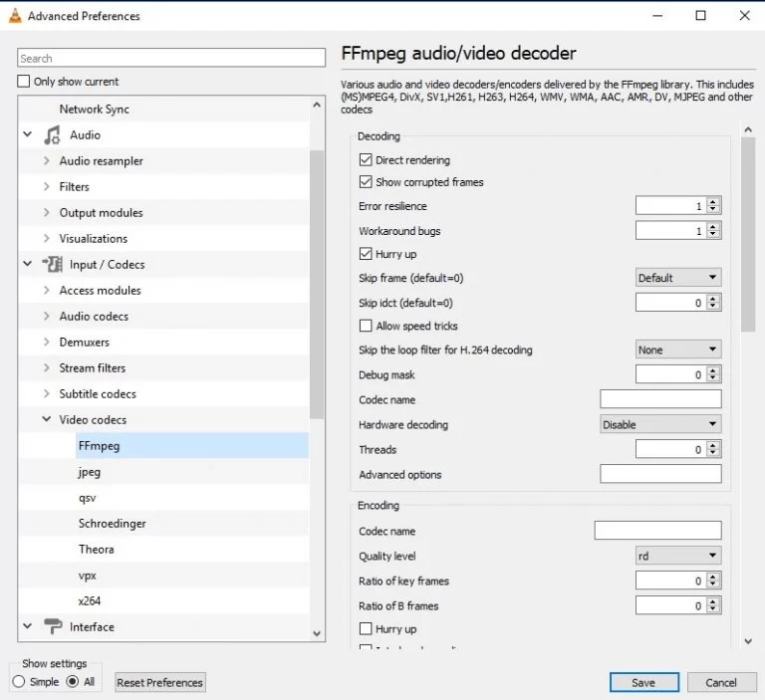Select the Theora codec entry
Image resolution: width=765 pixels, height=700 pixels.
coord(97,550)
